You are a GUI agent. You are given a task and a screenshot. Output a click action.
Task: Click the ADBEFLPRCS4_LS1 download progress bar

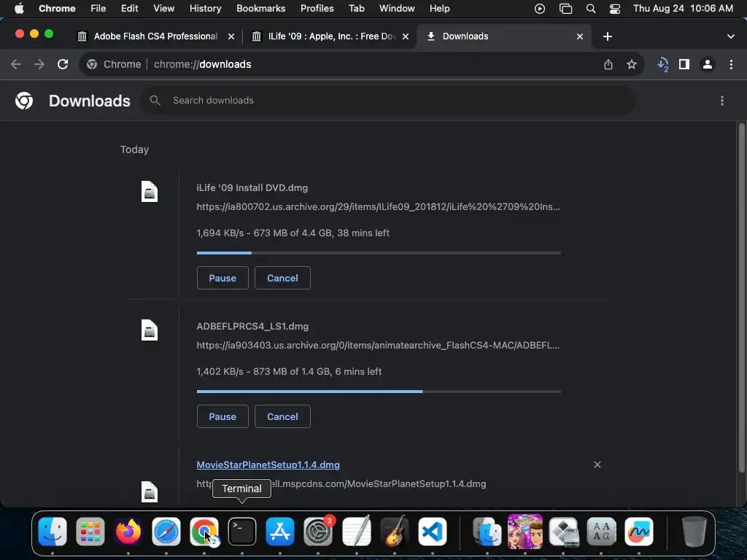click(379, 392)
